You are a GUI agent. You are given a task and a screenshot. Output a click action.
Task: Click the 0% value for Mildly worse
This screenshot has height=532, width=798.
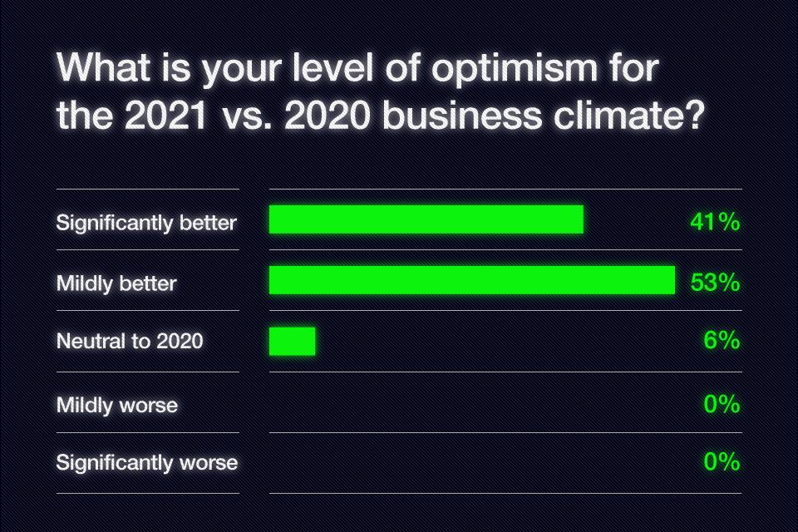point(721,405)
